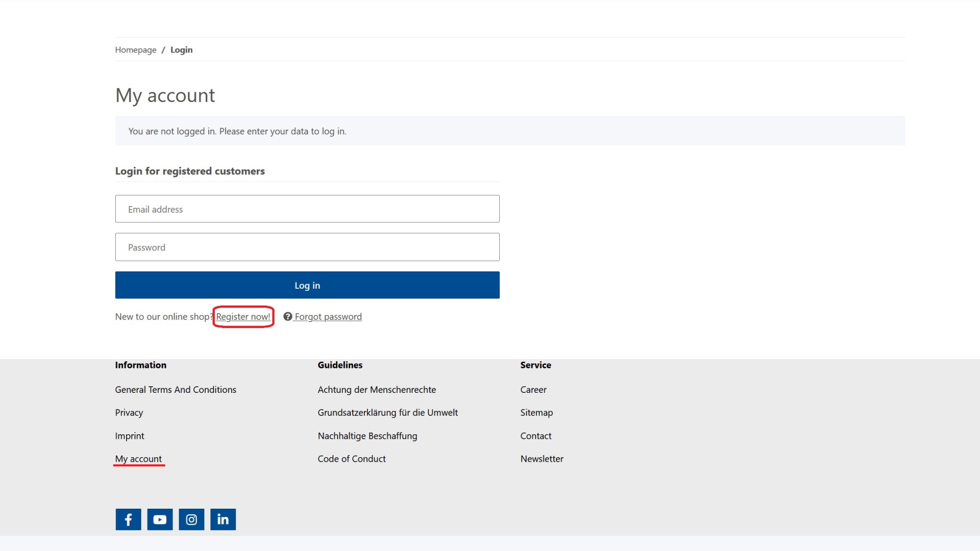Open Nachhaltige Beschaffung link

pos(367,436)
